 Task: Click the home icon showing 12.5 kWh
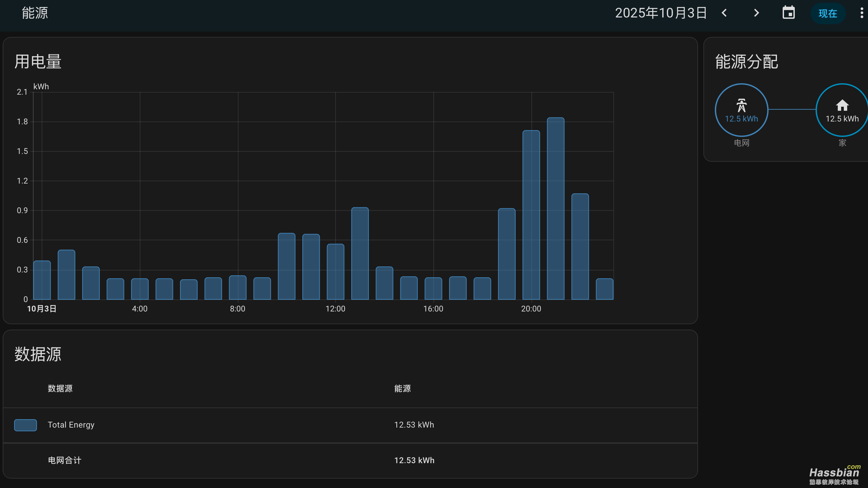pos(842,106)
